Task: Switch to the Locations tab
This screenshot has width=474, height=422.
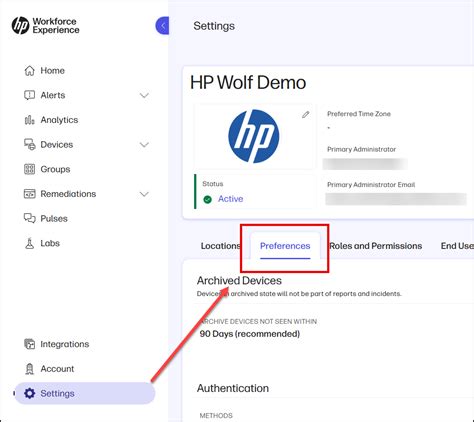Action: coord(221,246)
